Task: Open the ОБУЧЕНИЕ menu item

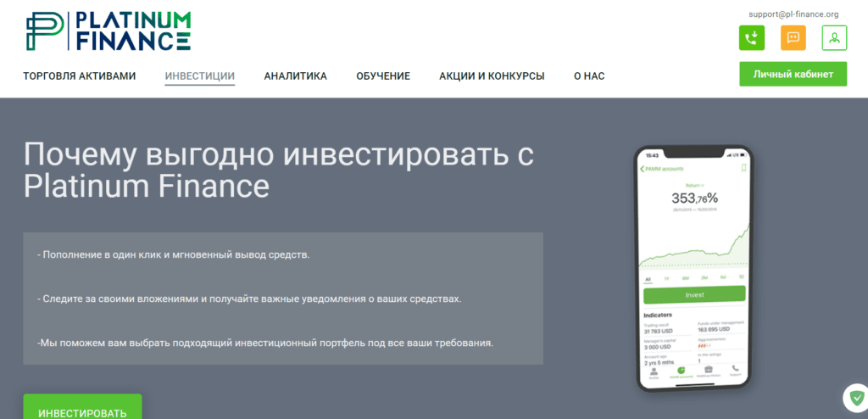Action: [x=383, y=76]
